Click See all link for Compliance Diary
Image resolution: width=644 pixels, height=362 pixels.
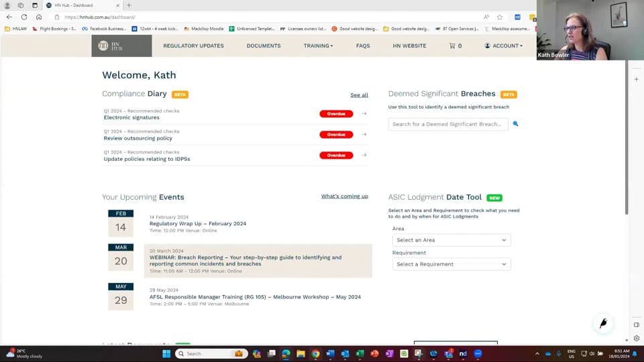(359, 95)
